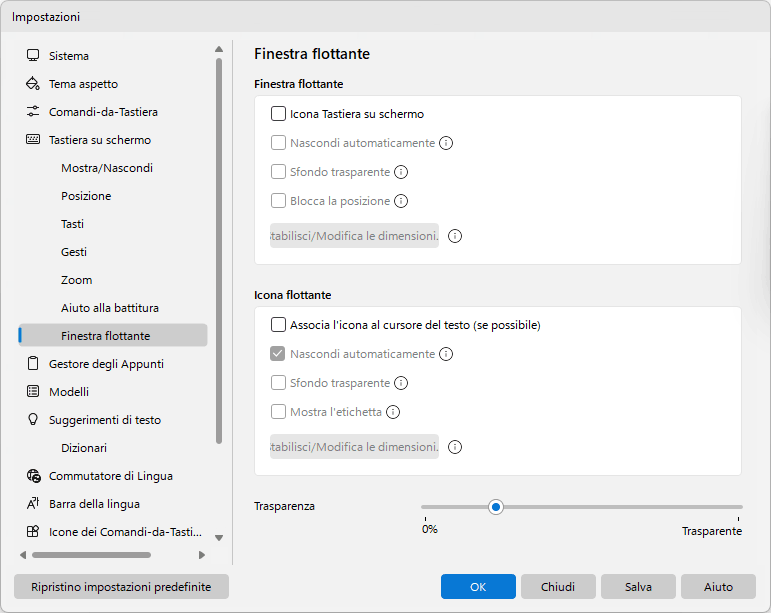
Task: Click the Barra della lingua icon
Action: [33, 504]
